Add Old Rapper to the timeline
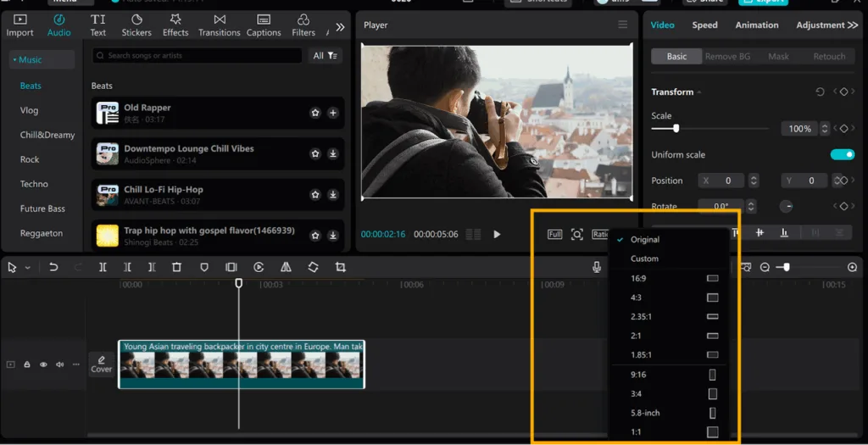 tap(332, 113)
